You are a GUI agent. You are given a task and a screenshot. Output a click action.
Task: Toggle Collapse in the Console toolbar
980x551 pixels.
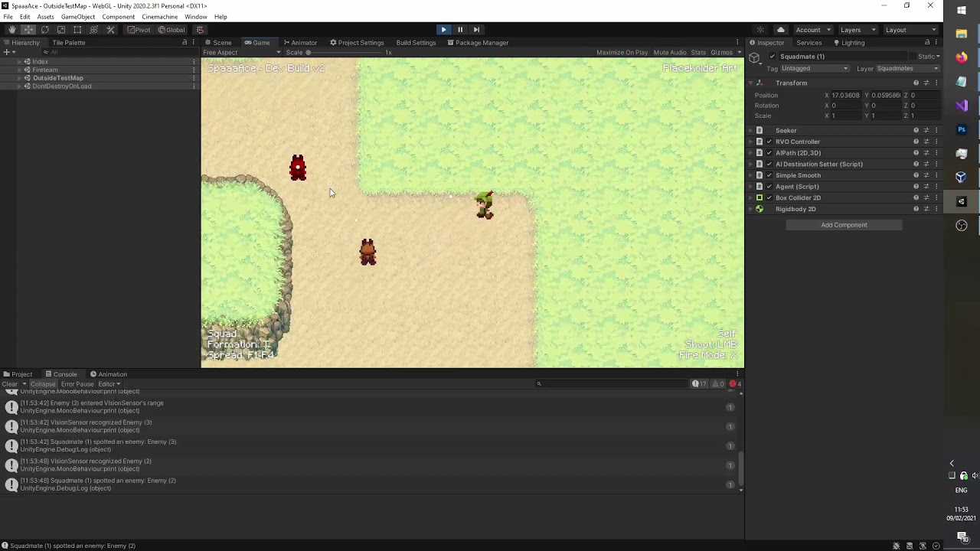(x=43, y=384)
